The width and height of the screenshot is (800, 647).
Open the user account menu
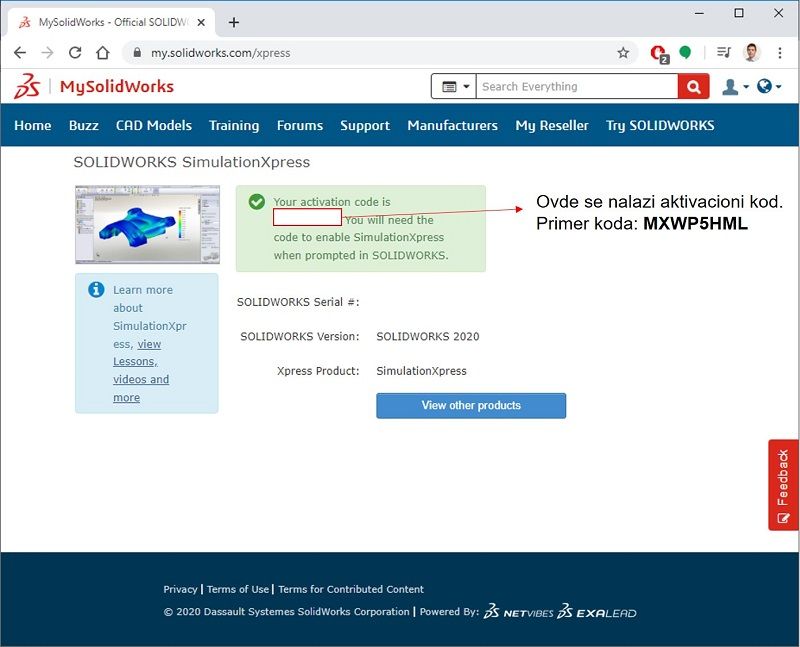(734, 87)
